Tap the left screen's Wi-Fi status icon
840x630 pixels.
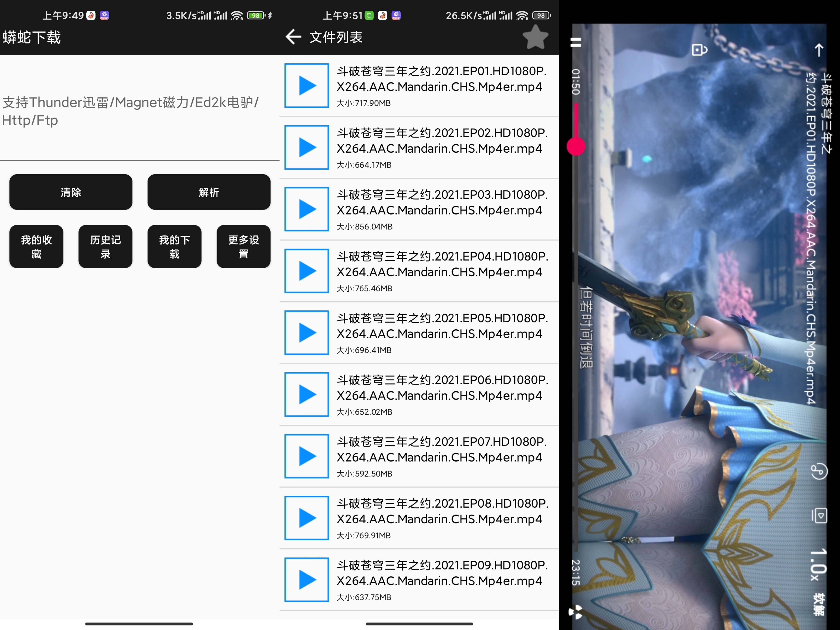point(237,15)
